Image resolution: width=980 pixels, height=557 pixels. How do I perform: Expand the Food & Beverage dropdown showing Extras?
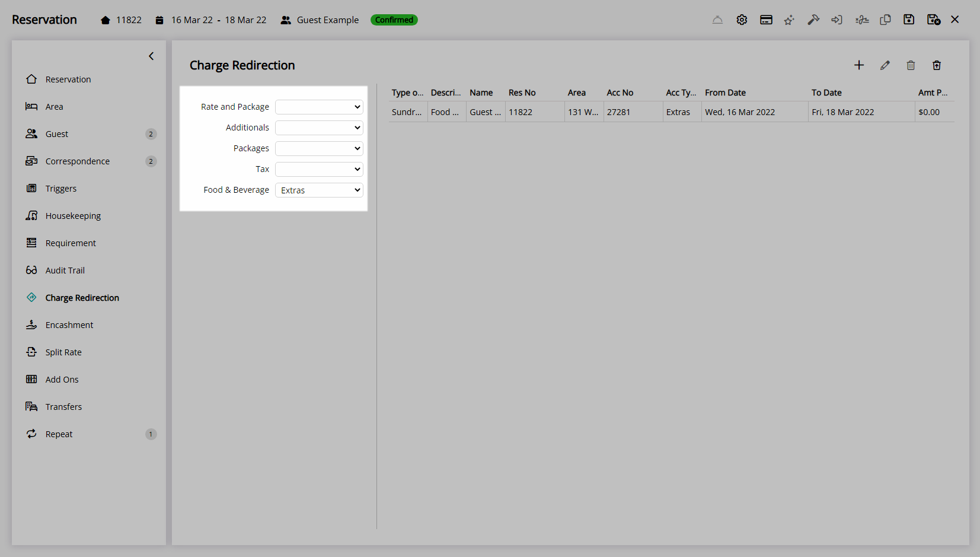click(319, 190)
